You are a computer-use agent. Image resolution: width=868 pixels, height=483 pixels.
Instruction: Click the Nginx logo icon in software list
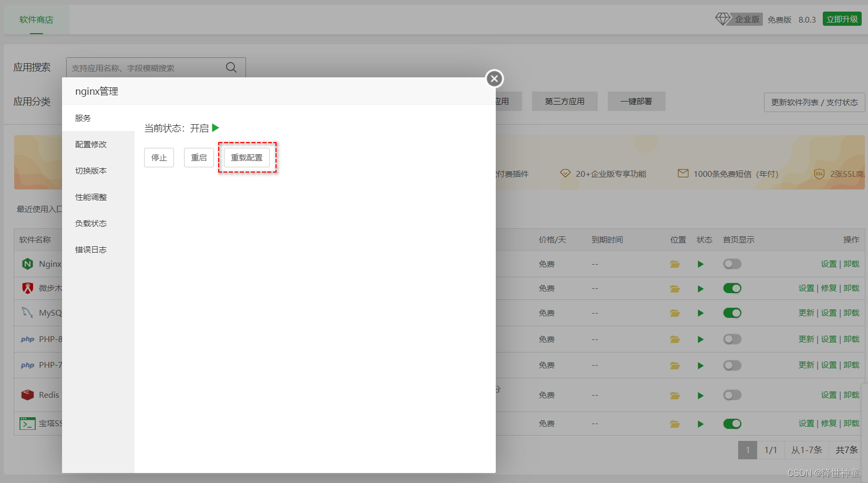pyautogui.click(x=27, y=264)
